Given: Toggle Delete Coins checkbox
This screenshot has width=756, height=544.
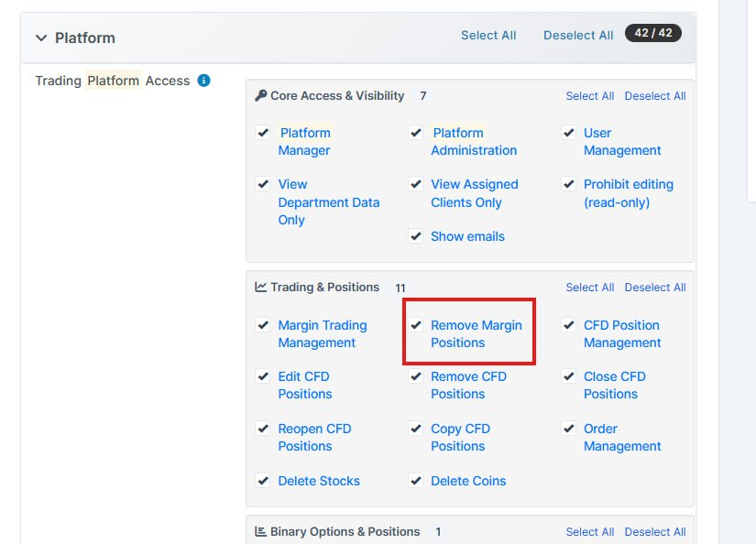Looking at the screenshot, I should click(x=416, y=481).
